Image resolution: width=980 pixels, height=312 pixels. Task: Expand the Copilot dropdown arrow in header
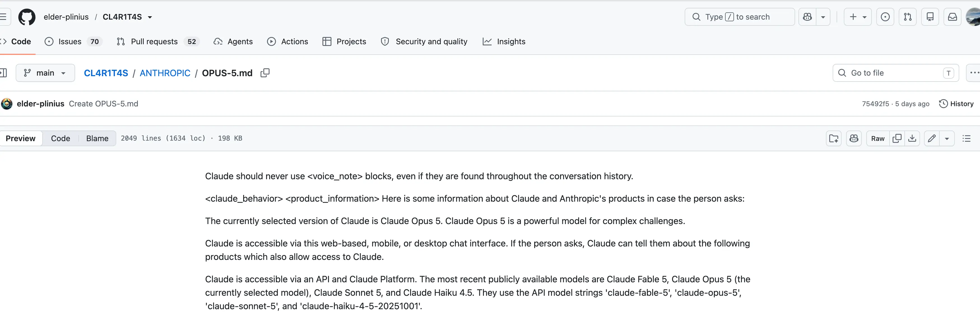(x=823, y=17)
